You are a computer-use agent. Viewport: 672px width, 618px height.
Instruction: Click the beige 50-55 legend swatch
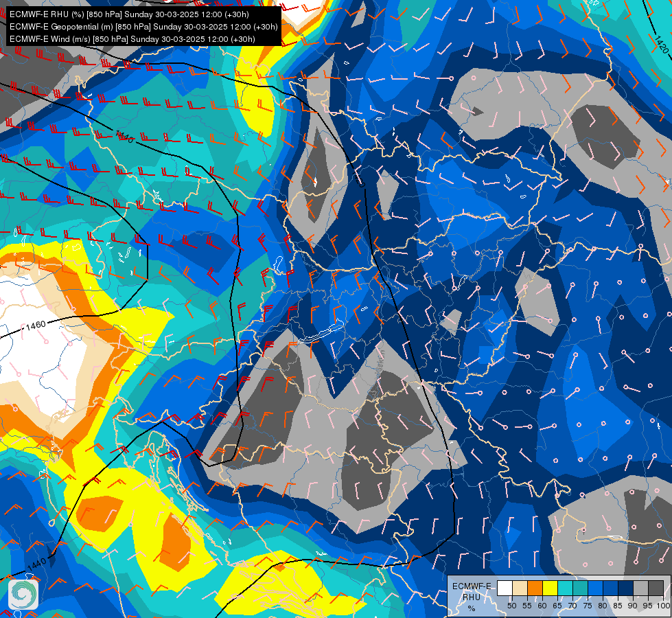[x=520, y=588]
